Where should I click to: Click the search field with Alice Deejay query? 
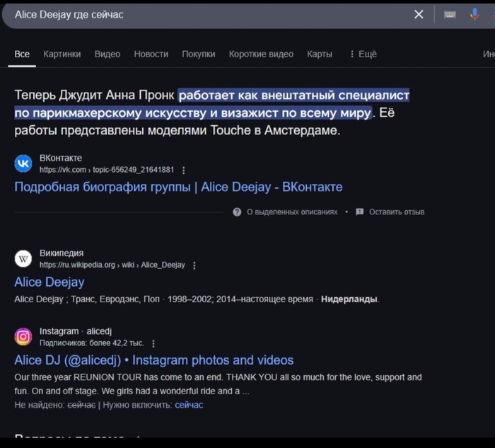205,14
